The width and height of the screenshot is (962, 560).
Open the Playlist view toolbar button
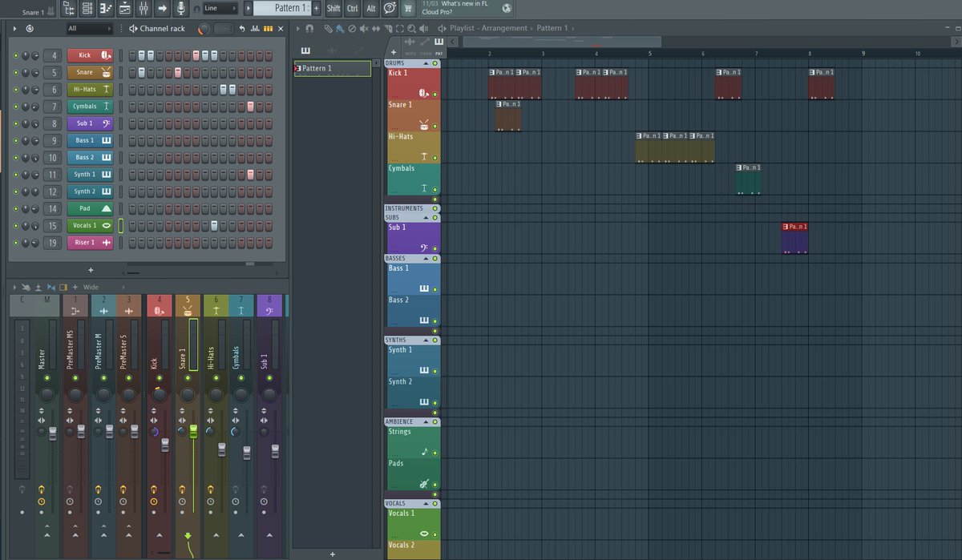pos(125,9)
